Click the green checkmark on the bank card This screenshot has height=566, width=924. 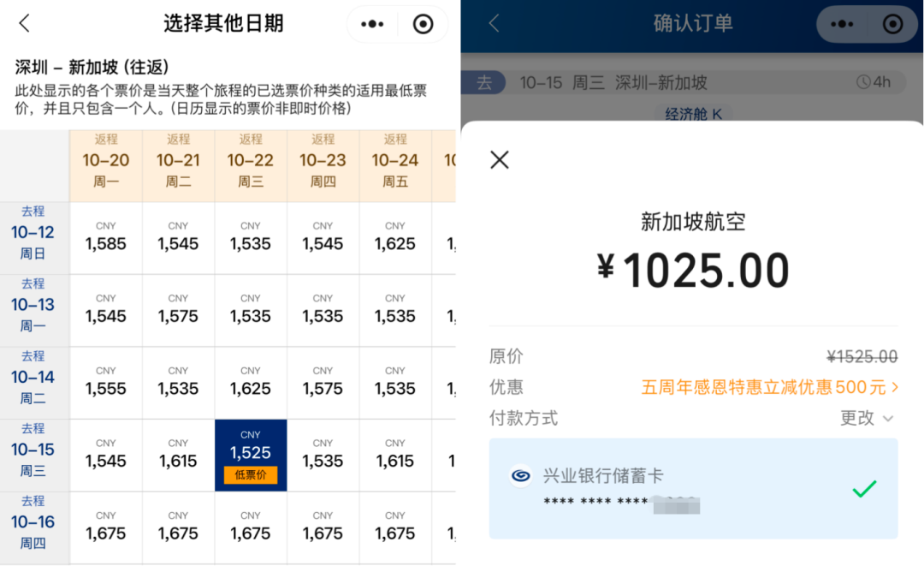[864, 488]
